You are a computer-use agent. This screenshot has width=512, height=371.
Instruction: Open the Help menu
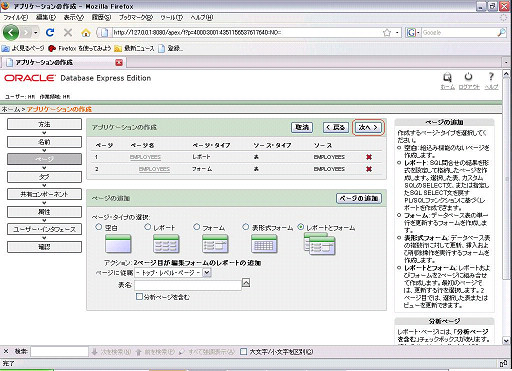point(201,17)
